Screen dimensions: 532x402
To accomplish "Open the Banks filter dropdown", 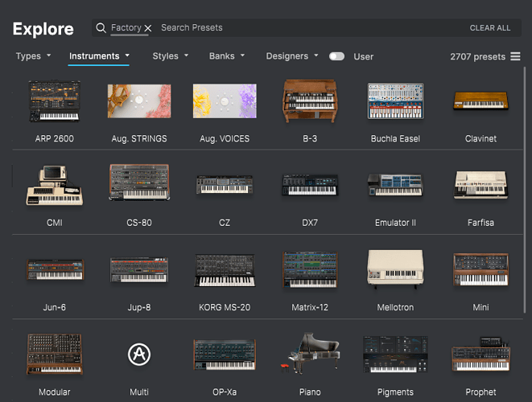I will (227, 56).
